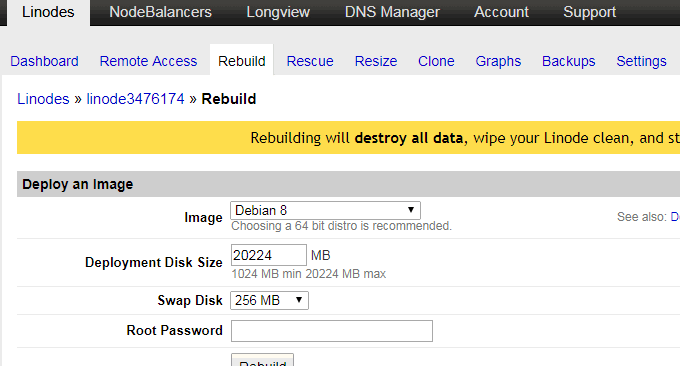Click the 'Root Password' field label
Image resolution: width=680 pixels, height=366 pixels.
click(x=175, y=330)
